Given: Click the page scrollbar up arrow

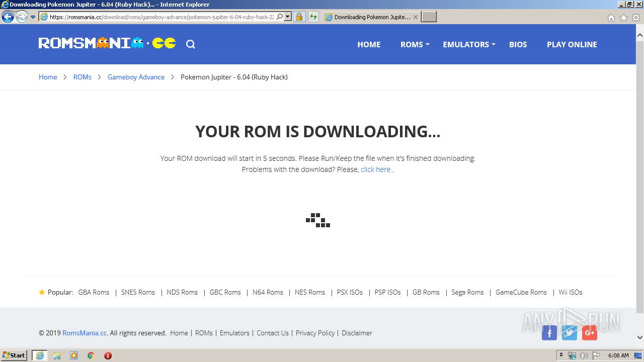Looking at the screenshot, I should pos(640,35).
